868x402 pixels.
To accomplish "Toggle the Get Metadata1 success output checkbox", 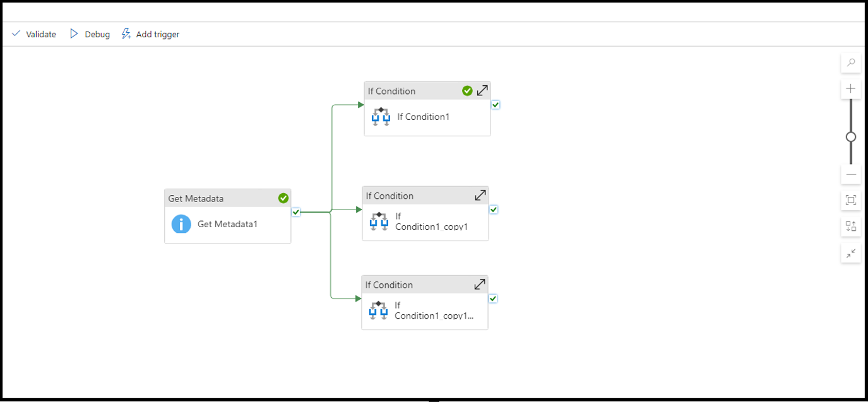I will click(296, 212).
